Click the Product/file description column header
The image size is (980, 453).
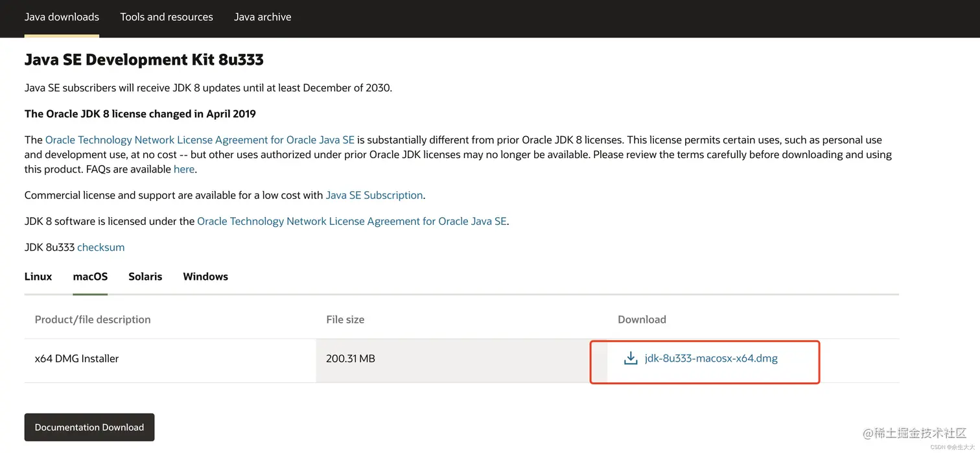coord(93,319)
